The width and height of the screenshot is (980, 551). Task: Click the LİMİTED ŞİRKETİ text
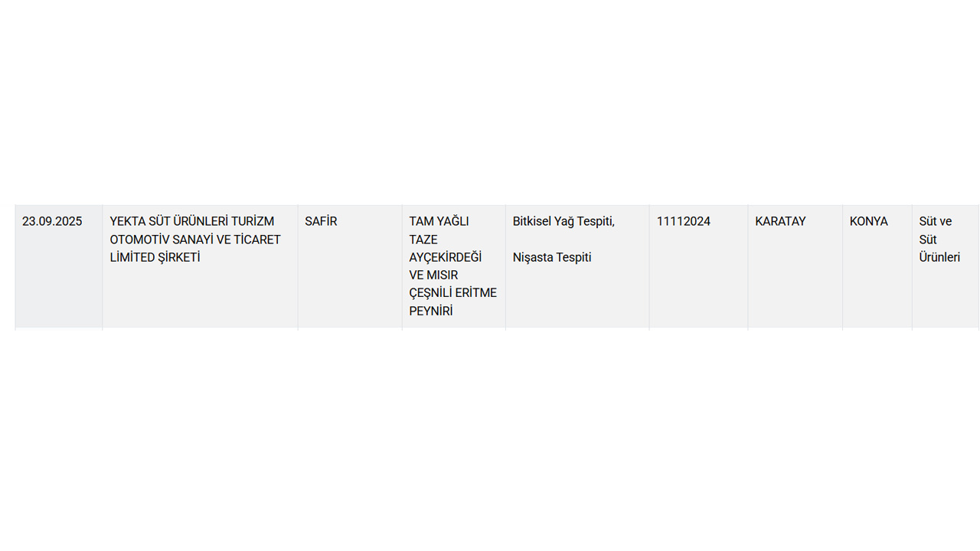tap(155, 257)
